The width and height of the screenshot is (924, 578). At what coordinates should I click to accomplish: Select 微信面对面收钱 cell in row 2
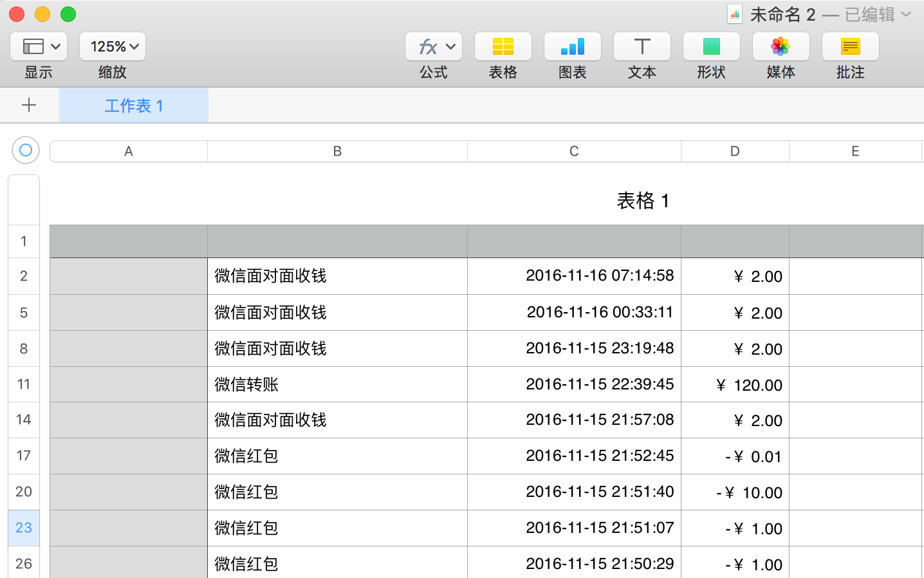[x=337, y=276]
